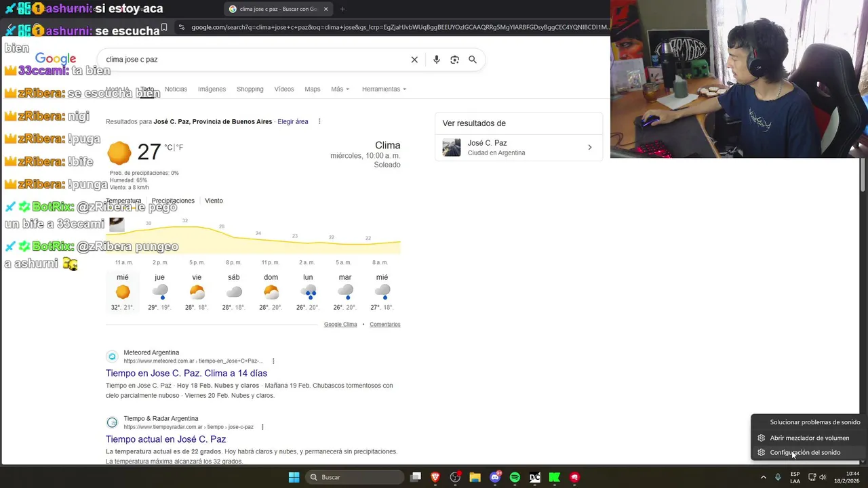The image size is (868, 488).
Task: Open three-dot options for Meteored Argentina result
Action: coord(273,361)
